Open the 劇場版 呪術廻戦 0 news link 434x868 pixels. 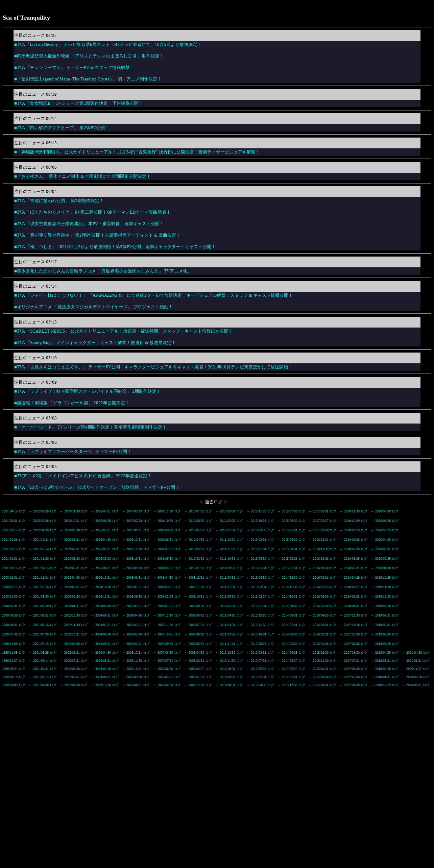(137, 152)
